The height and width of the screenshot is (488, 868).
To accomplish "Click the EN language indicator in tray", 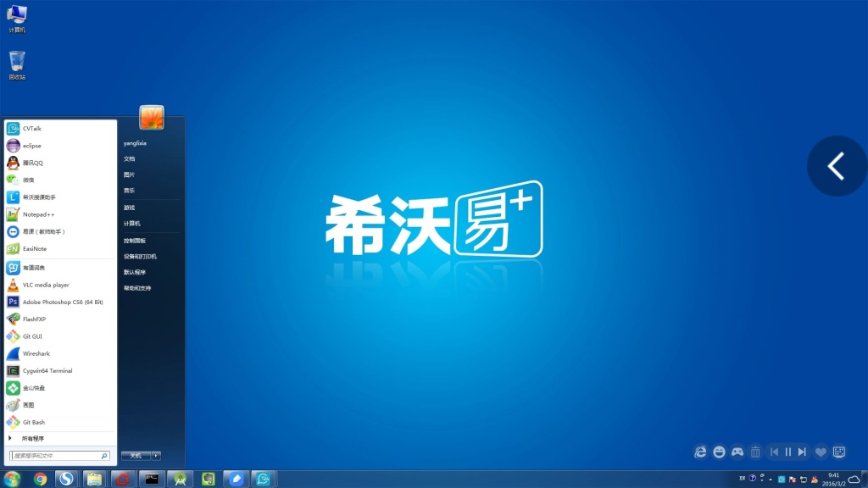I will point(743,479).
